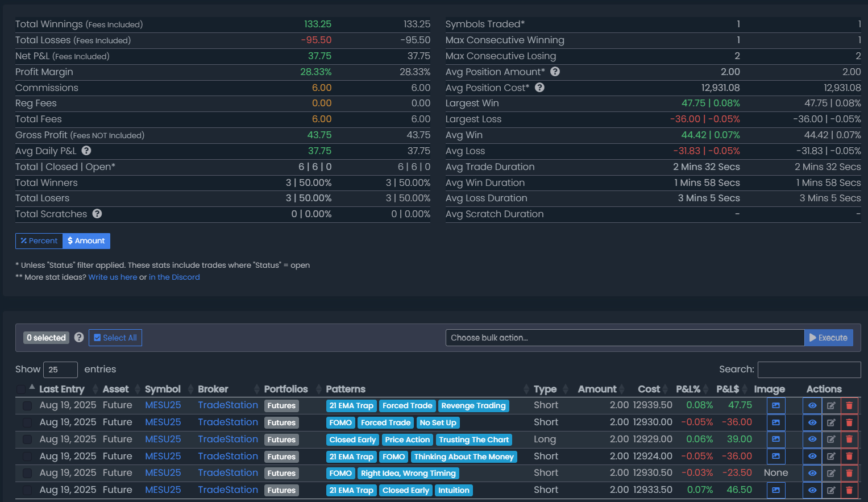Click help icon beside 0 selected badge
This screenshot has width=868, height=502.
click(x=79, y=337)
